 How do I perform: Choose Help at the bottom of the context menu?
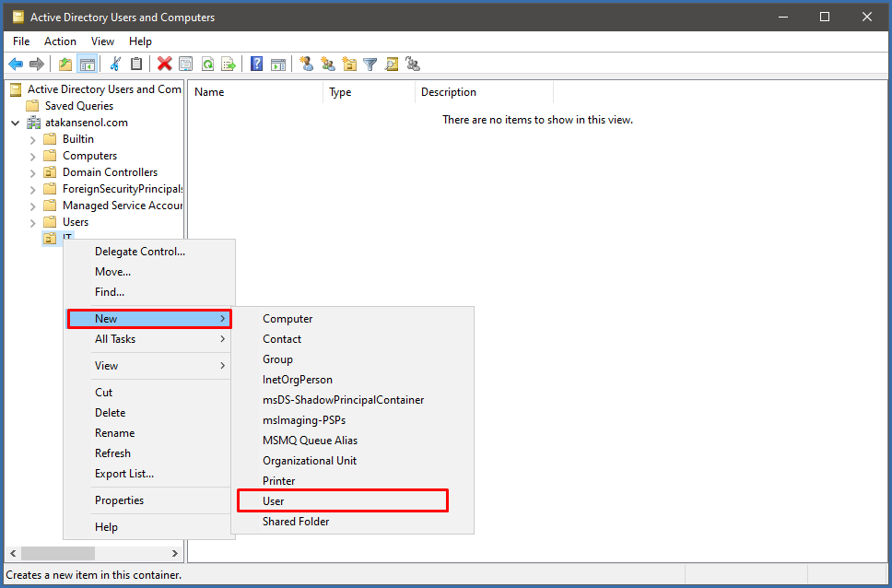tap(149, 527)
